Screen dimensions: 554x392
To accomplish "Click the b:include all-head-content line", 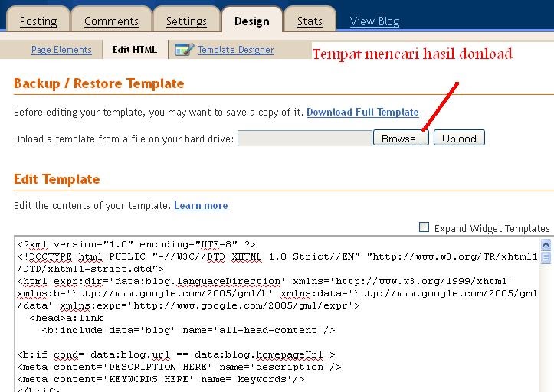I will 188,330.
